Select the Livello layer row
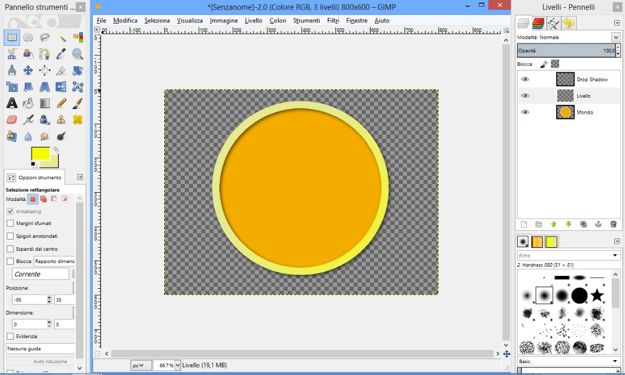625x375 pixels. click(x=569, y=96)
